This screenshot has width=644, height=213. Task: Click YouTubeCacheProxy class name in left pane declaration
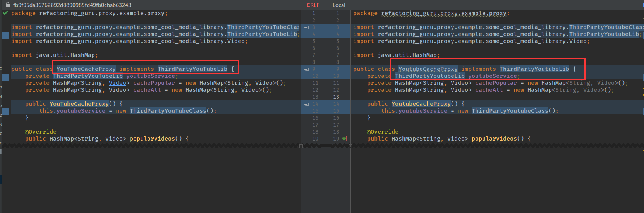click(x=86, y=69)
